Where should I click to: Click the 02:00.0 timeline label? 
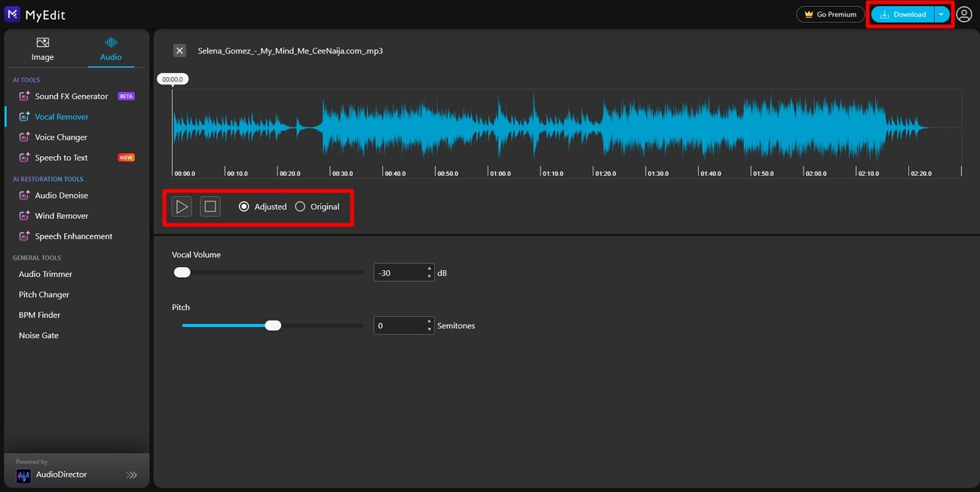(x=815, y=174)
